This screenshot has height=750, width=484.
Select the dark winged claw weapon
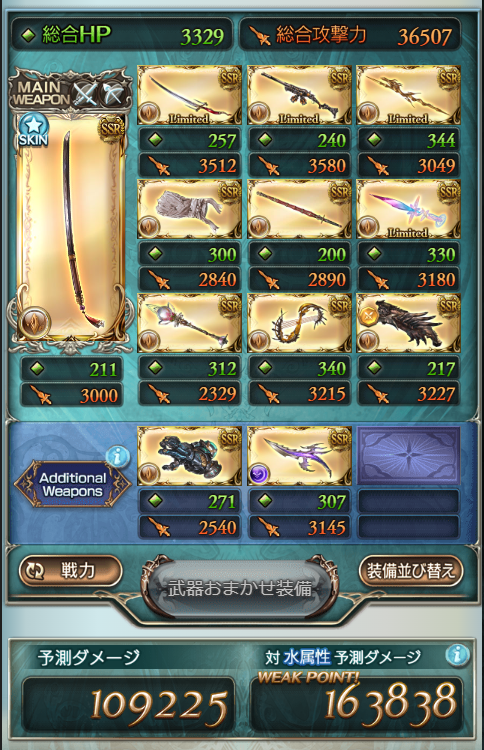(x=408, y=323)
